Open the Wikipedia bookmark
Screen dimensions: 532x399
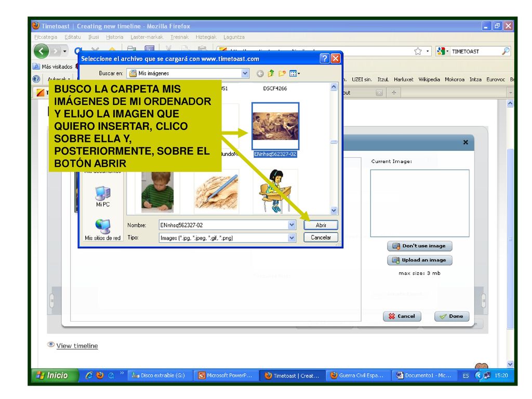[429, 79]
